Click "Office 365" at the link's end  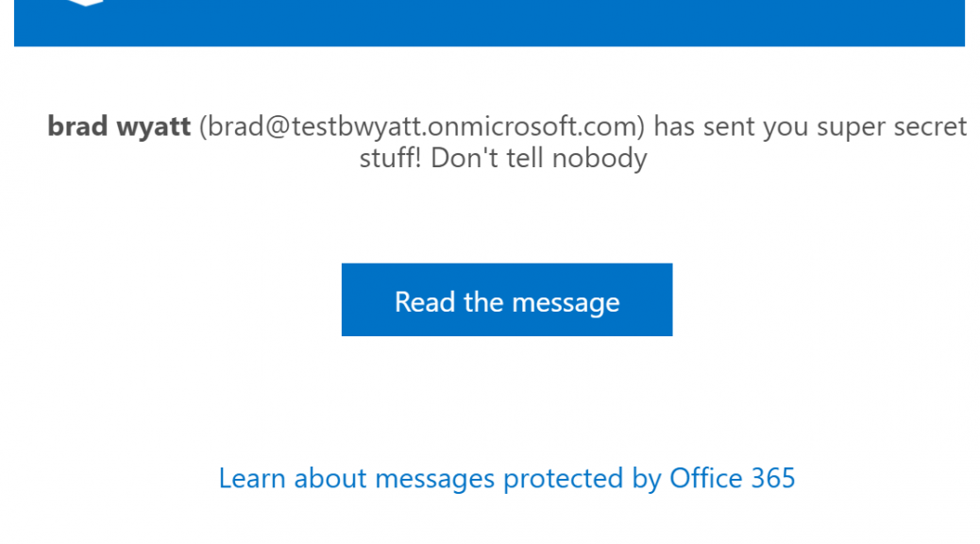[733, 478]
